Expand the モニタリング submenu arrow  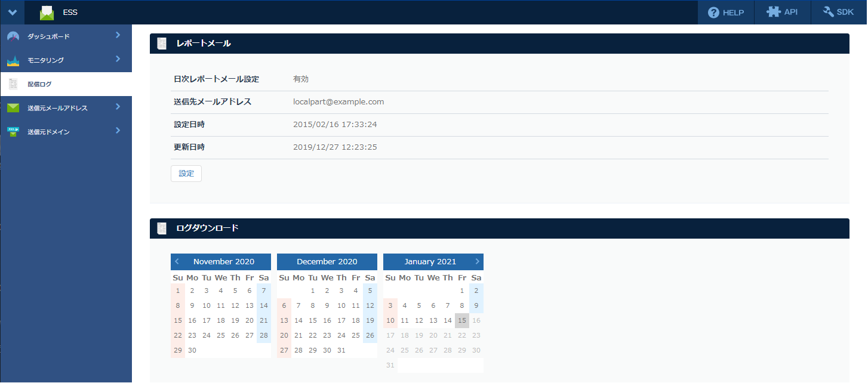click(x=118, y=59)
